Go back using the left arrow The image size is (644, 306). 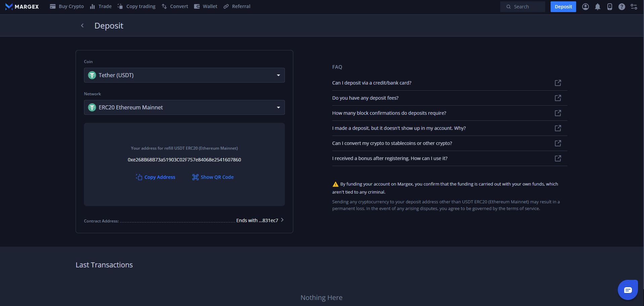(x=82, y=25)
